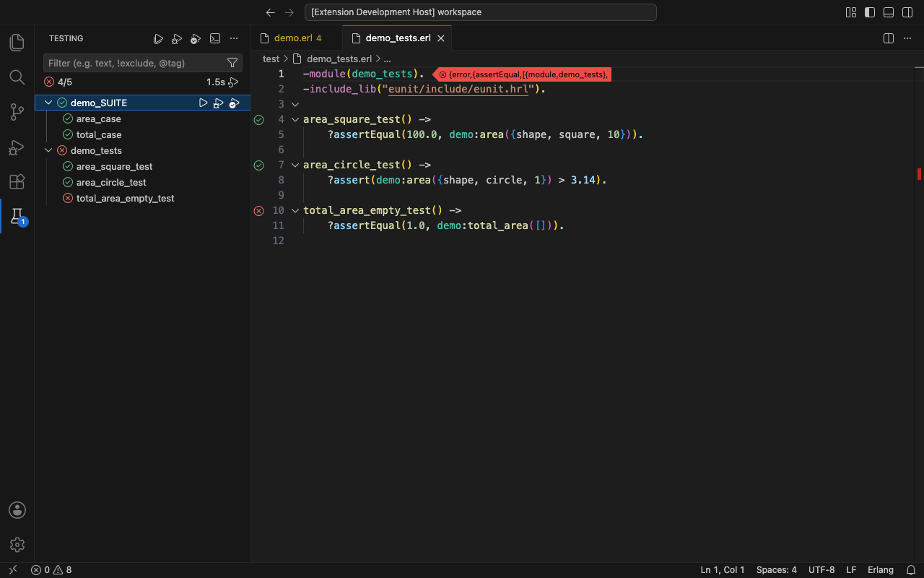Toggle the secondary side bar
Screen dimensions: 924x578
click(x=907, y=12)
